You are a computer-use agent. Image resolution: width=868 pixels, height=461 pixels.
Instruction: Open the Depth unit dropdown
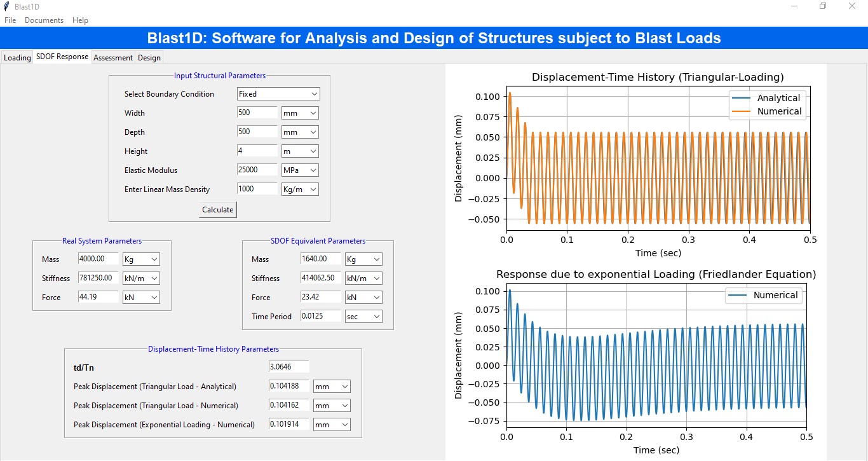[300, 132]
